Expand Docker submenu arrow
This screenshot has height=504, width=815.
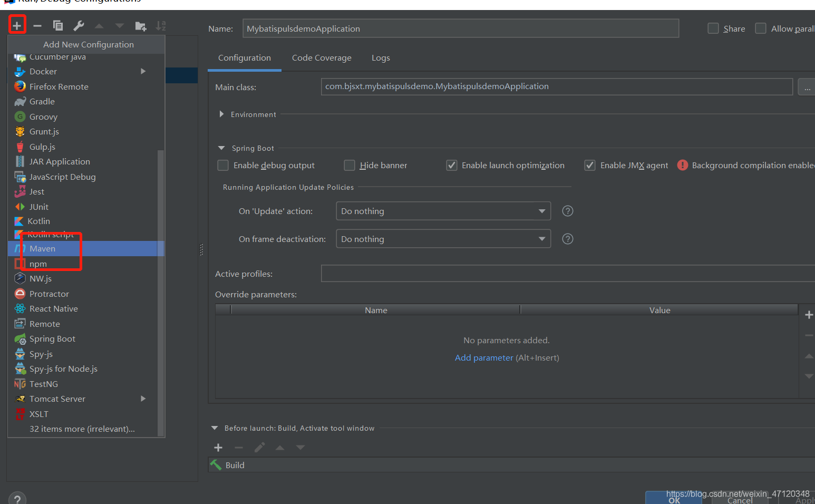pos(143,71)
